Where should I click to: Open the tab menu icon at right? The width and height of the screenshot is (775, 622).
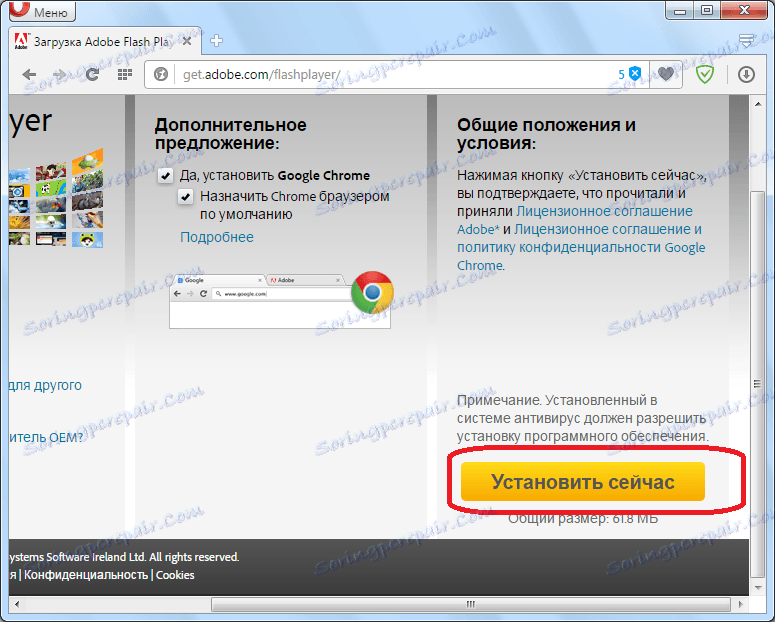746,40
